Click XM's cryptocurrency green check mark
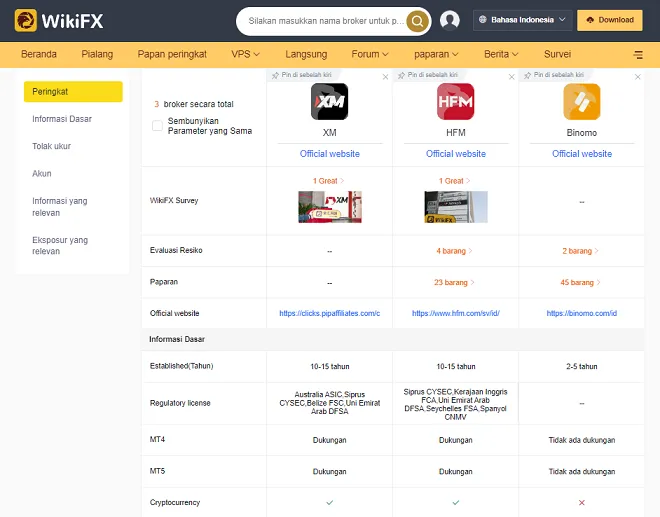 coord(330,502)
